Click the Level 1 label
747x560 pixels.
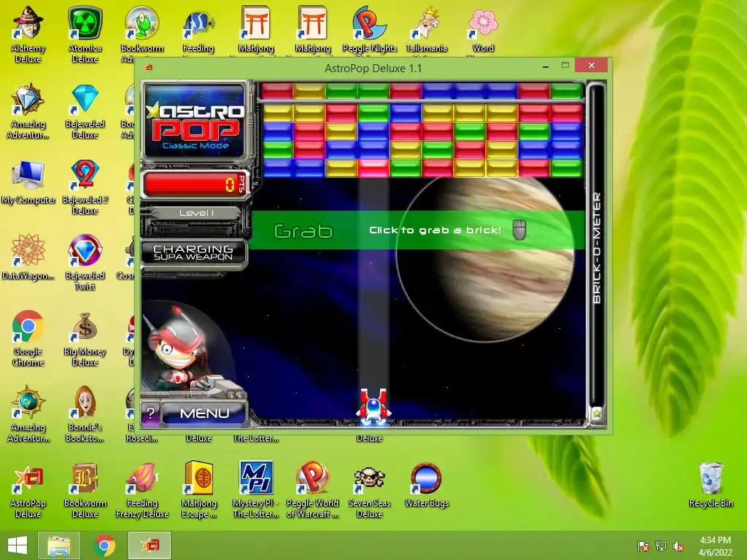[196, 213]
